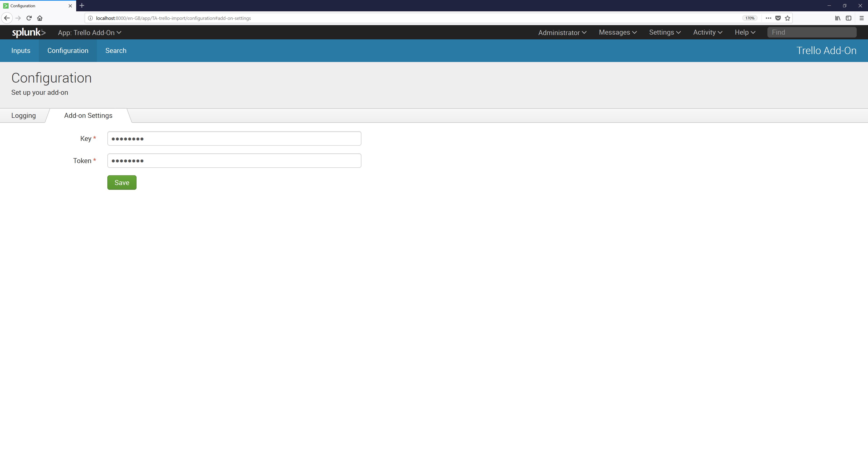Image resolution: width=868 pixels, height=475 pixels.
Task: Open the Administrator menu
Action: pyautogui.click(x=562, y=33)
